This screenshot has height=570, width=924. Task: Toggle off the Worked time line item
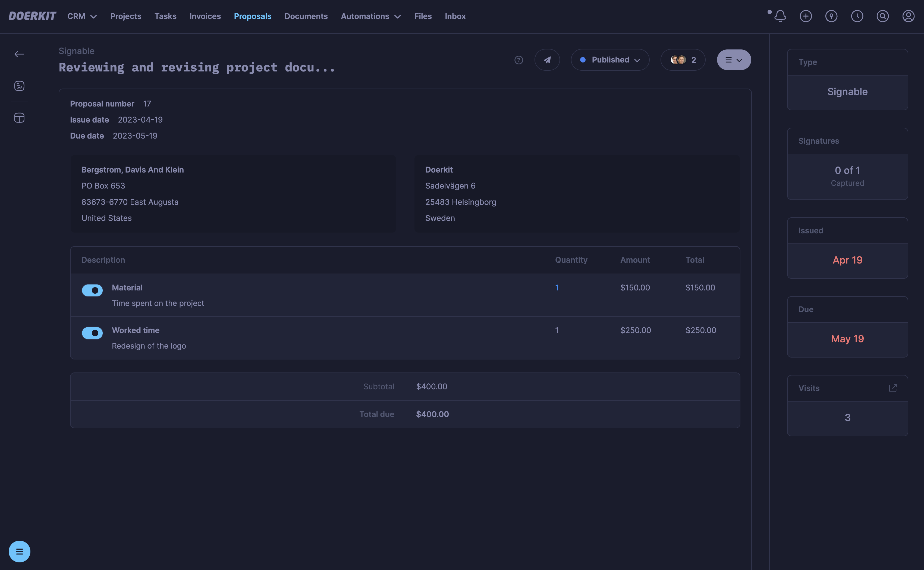point(92,333)
